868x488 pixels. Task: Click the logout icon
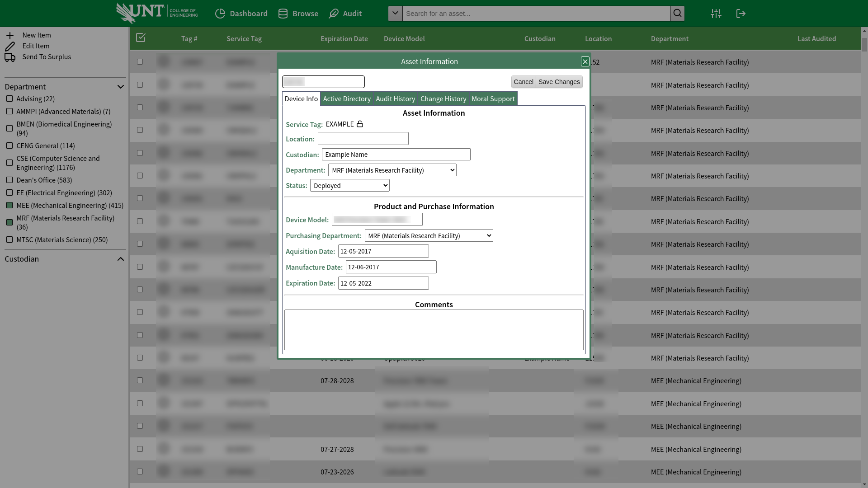pyautogui.click(x=741, y=14)
